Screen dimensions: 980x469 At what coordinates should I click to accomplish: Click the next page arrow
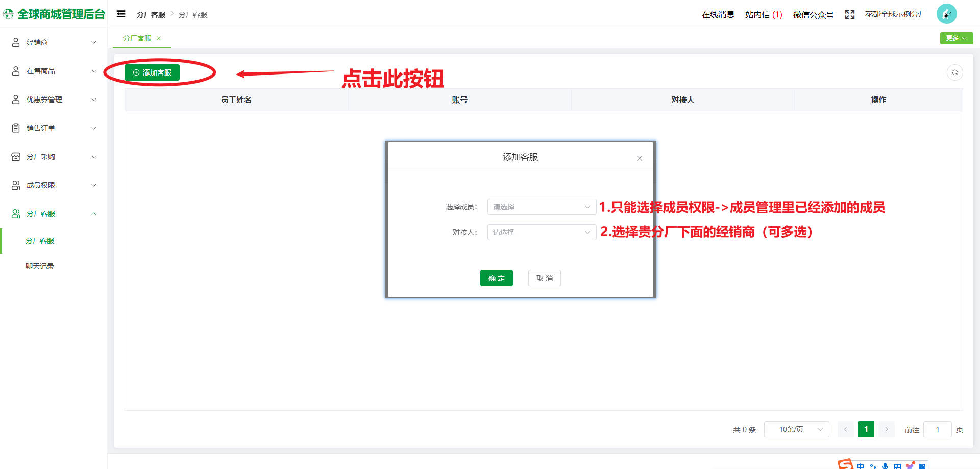coord(887,429)
